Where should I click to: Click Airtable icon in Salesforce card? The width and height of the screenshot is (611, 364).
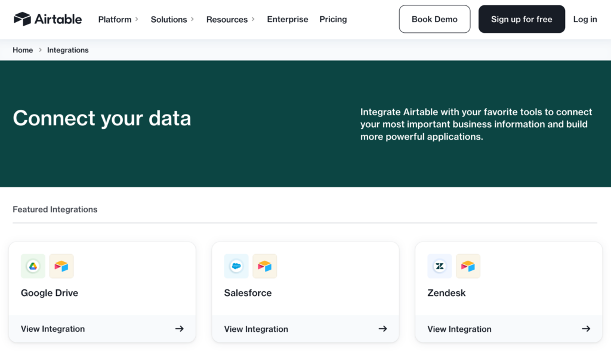tap(265, 266)
